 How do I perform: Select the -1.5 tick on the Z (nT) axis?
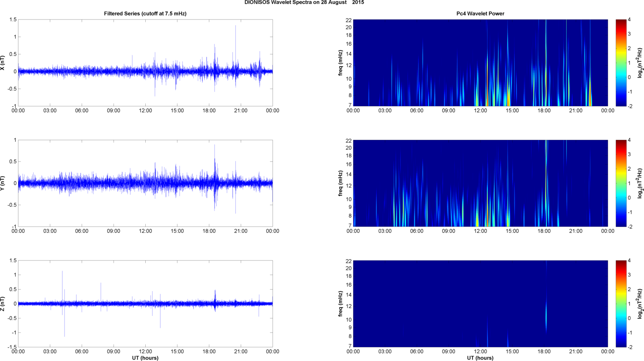(11, 347)
